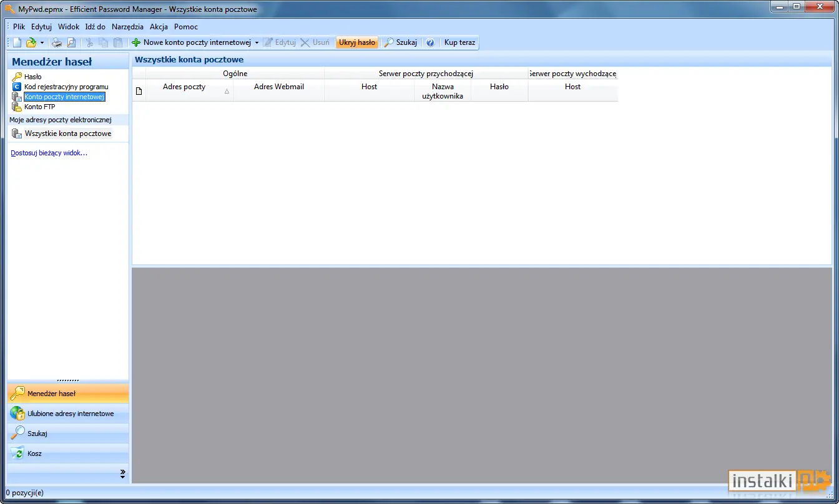Viewport: 839px width, 504px height.
Task: Click the navigation pane splitter dots handle
Action: coord(68,380)
